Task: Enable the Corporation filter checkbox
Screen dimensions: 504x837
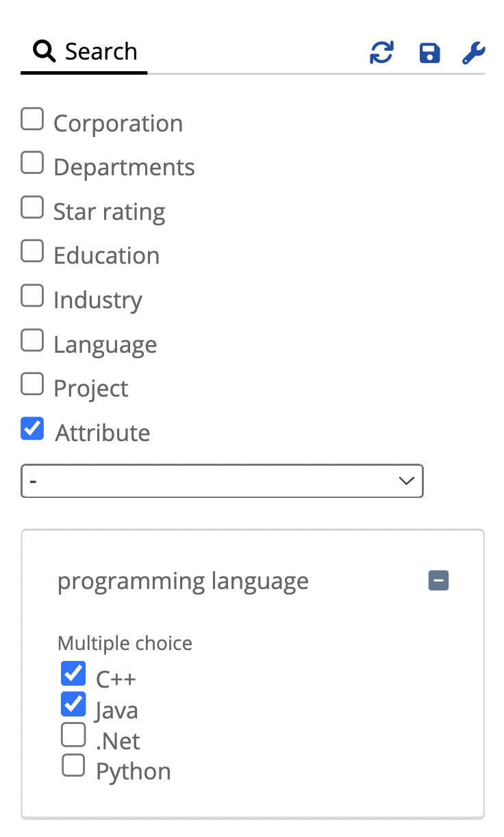Action: [x=32, y=119]
